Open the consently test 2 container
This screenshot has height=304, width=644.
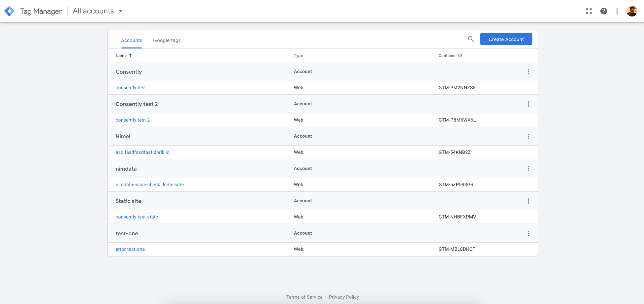coord(132,120)
